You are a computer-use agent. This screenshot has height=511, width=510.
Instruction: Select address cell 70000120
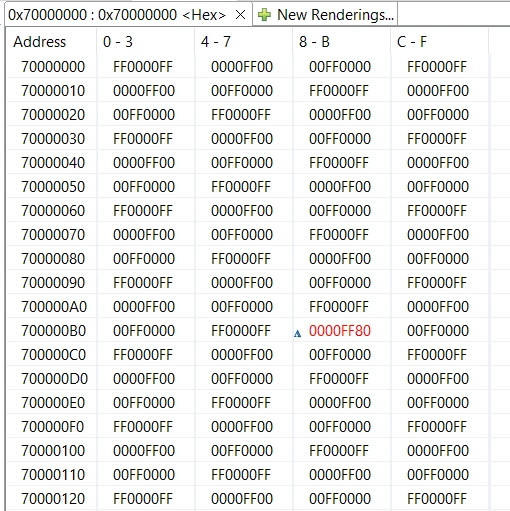53,499
